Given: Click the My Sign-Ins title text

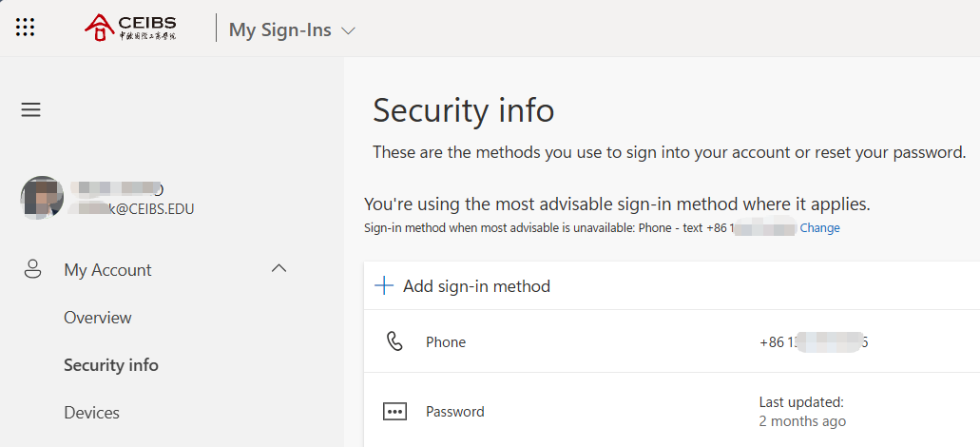Looking at the screenshot, I should tap(280, 30).
